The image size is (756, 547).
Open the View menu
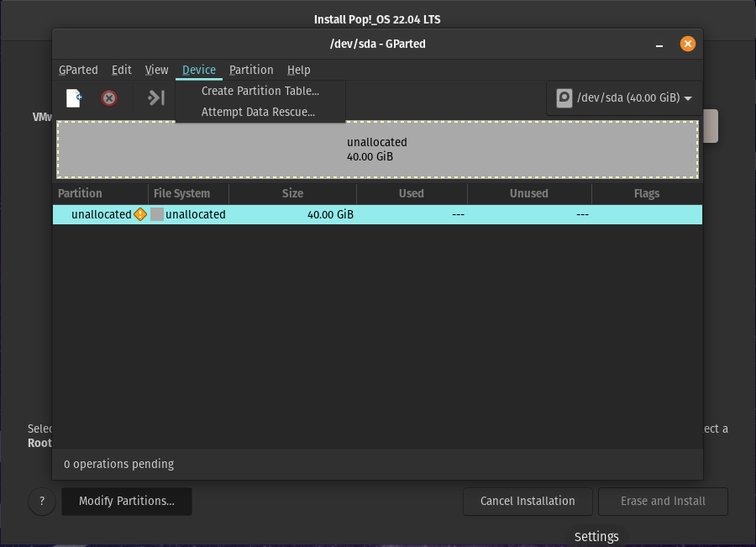point(157,70)
